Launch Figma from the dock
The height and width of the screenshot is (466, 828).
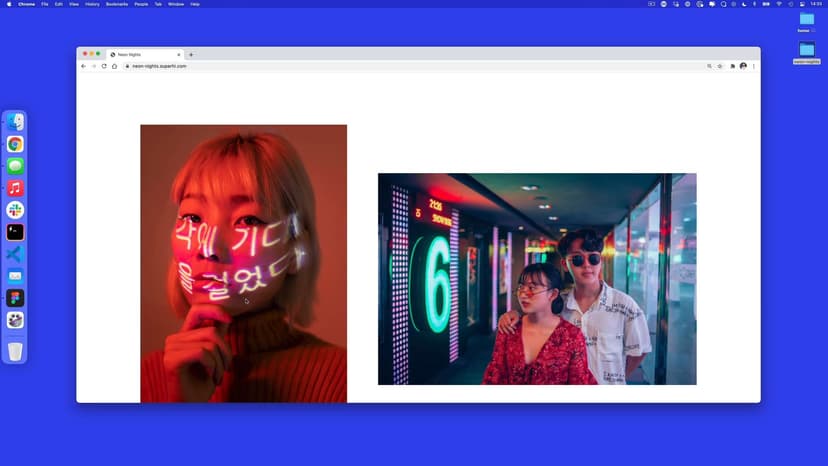click(15, 298)
